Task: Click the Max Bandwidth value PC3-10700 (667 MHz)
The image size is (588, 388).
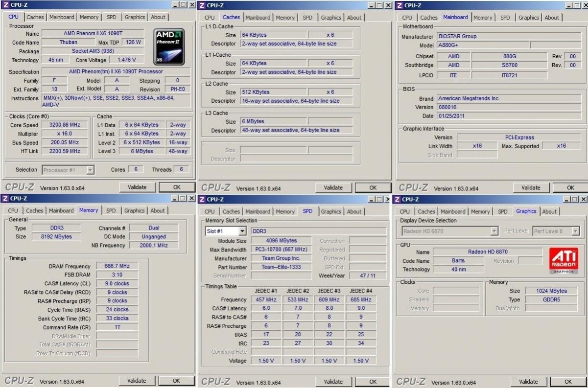Action: click(x=282, y=250)
